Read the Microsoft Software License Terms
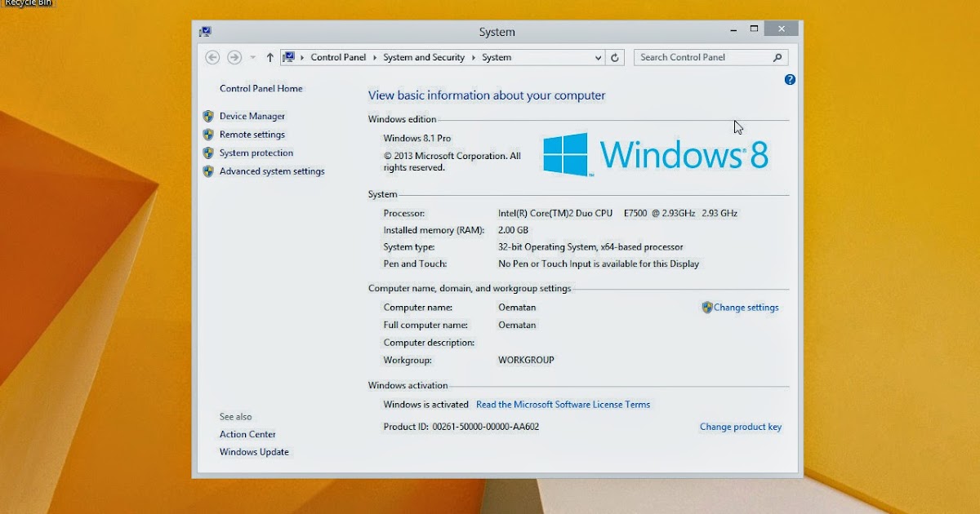The image size is (980, 514). [563, 405]
